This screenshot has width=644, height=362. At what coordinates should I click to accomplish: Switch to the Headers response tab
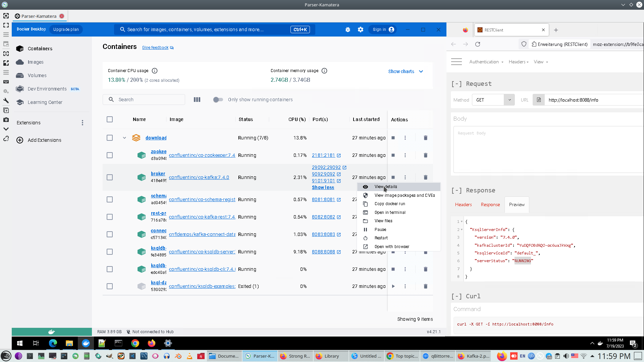pos(463,204)
